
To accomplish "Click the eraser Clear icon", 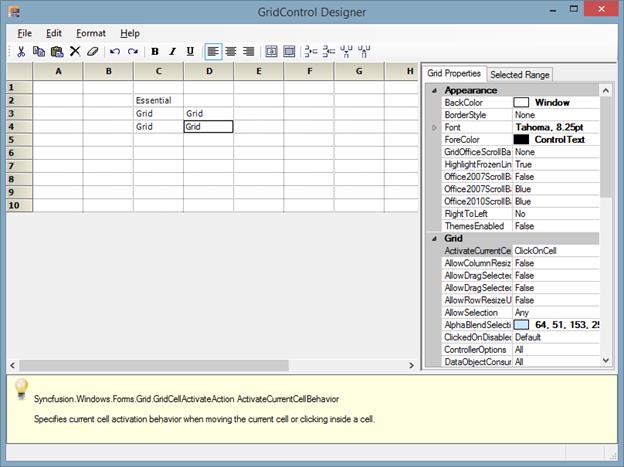I will 92,51.
